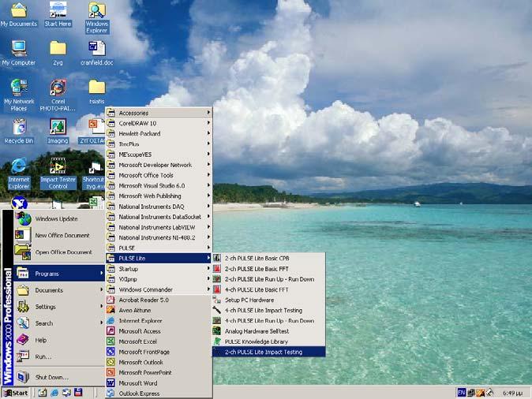The width and height of the screenshot is (532, 399).
Task: Expand the PULSE folder submenu arrow
Action: coord(208,248)
